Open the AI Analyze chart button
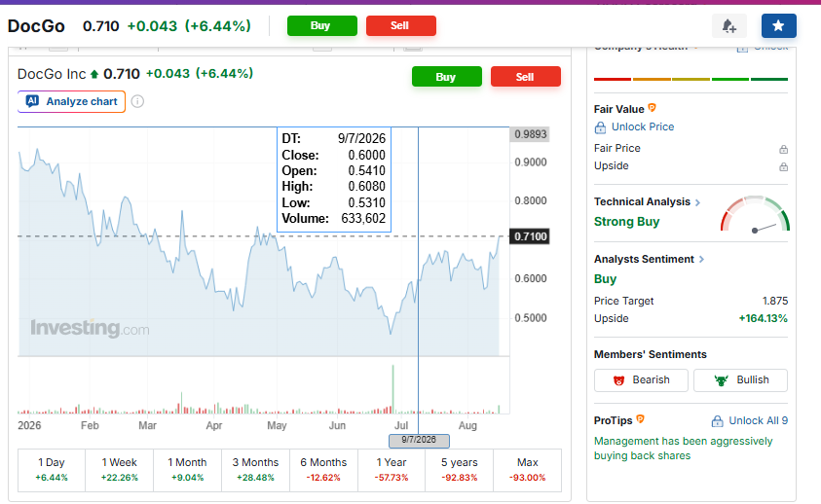 pyautogui.click(x=72, y=101)
